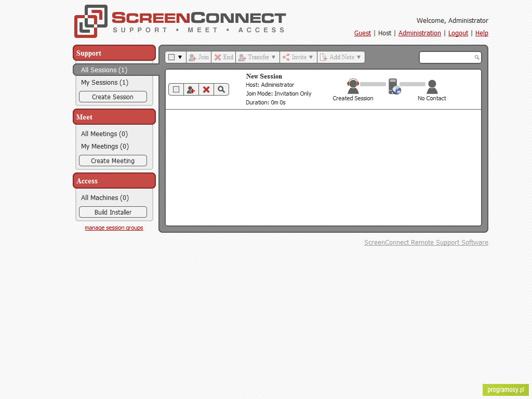This screenshot has width=532, height=399.
Task: Open the Administration link
Action: coord(419,33)
